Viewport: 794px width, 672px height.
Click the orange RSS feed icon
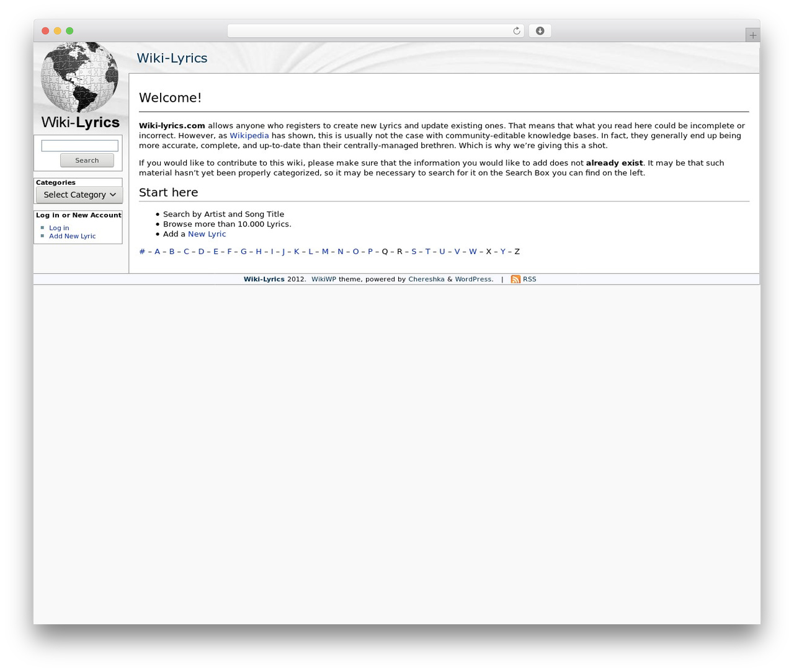point(515,280)
